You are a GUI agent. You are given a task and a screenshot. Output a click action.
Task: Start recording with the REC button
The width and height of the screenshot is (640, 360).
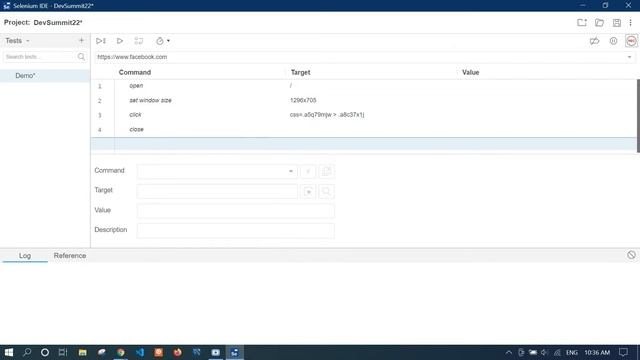pyautogui.click(x=631, y=41)
